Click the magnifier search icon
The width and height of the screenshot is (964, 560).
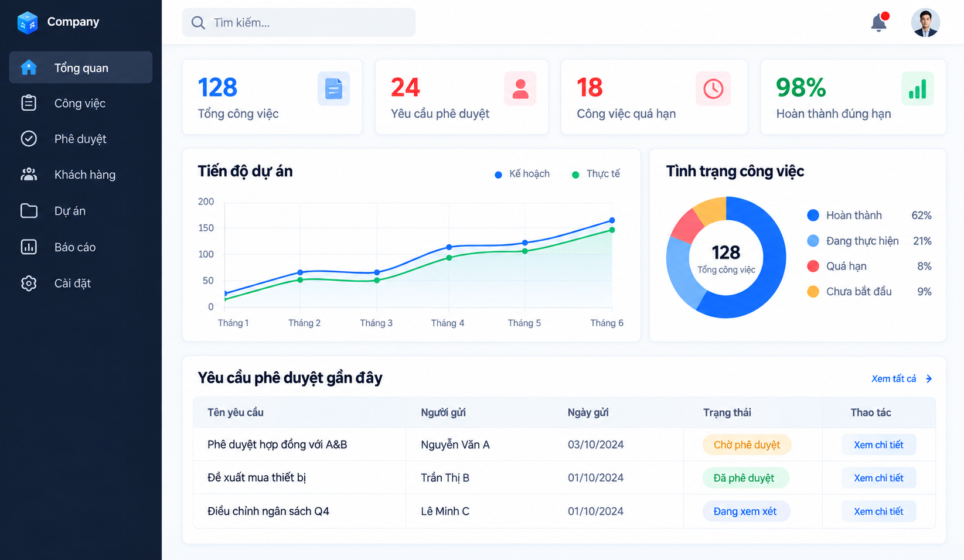[198, 23]
